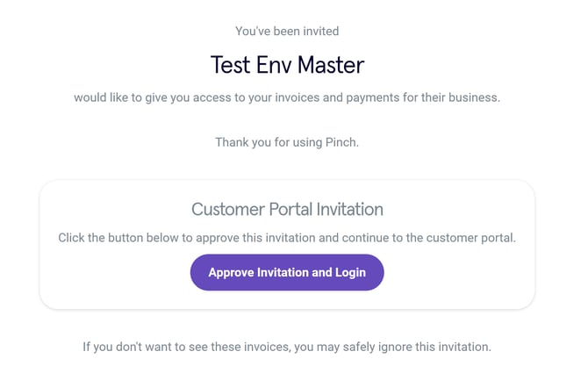Click the word "Portal" in the card heading

pyautogui.click(x=291, y=210)
